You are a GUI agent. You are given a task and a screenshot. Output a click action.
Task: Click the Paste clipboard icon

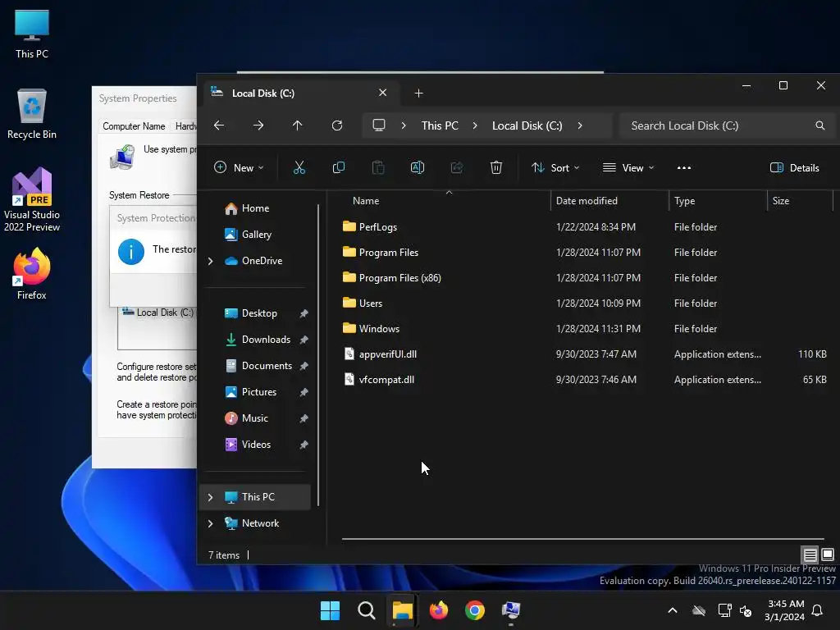[378, 167]
